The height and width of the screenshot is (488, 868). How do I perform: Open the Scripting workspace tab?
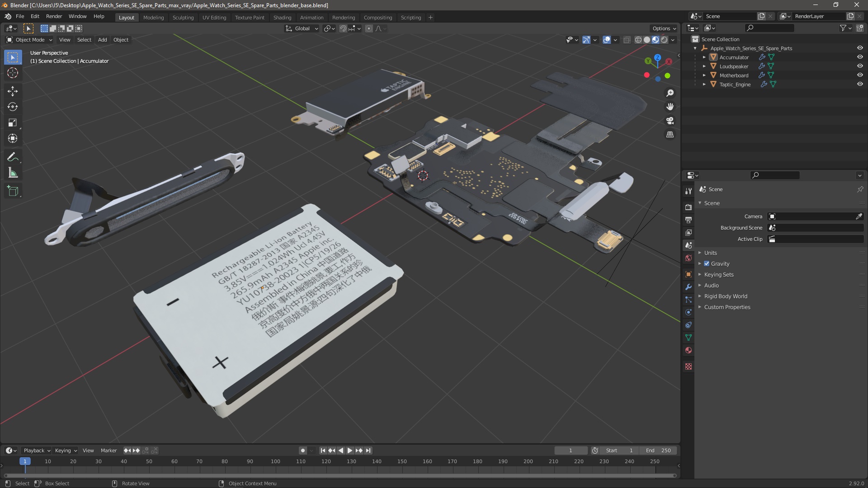pyautogui.click(x=410, y=18)
